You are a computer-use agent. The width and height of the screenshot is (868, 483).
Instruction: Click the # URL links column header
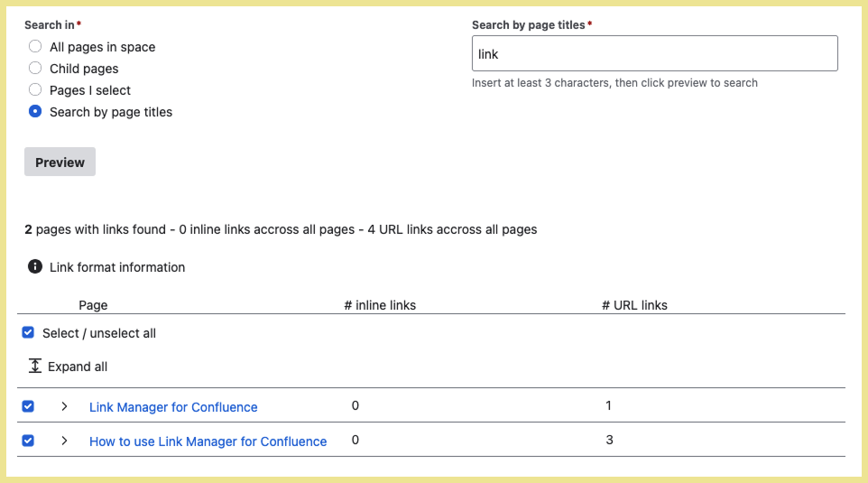(x=634, y=305)
